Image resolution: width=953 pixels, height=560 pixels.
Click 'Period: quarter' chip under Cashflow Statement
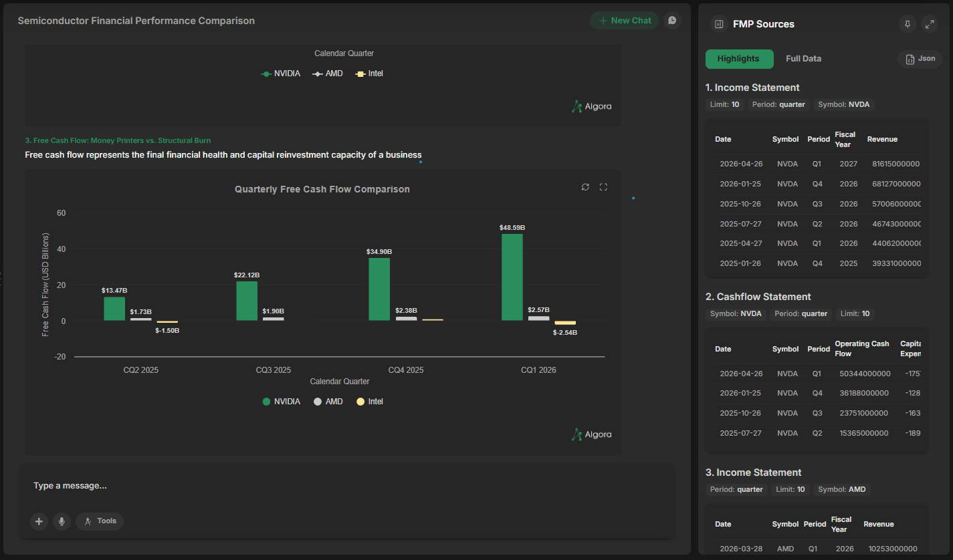tap(801, 314)
